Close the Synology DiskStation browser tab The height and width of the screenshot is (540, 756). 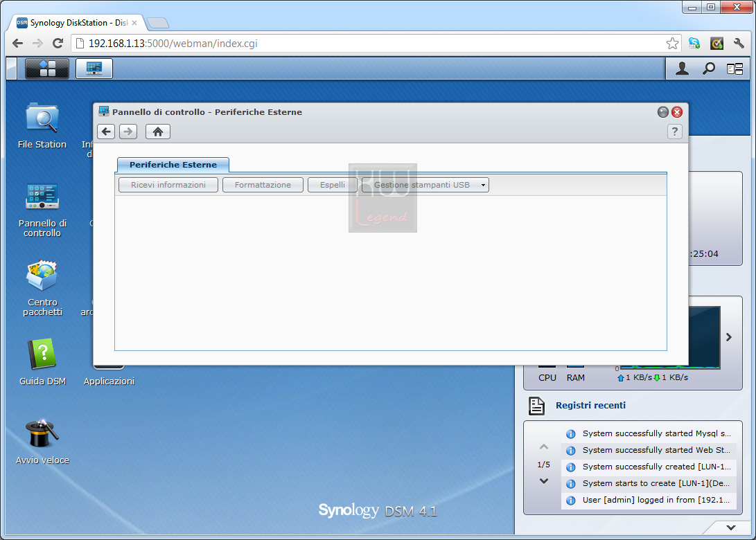tap(134, 23)
